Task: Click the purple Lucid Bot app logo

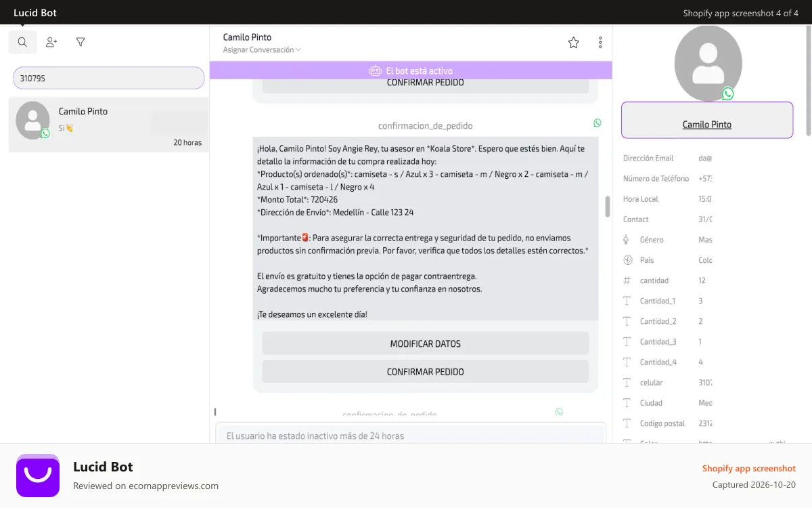Action: coord(38,475)
